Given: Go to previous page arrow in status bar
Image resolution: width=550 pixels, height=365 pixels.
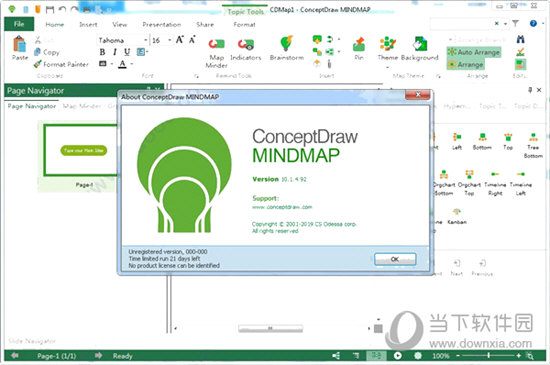Looking at the screenshot, I should [x=14, y=356].
